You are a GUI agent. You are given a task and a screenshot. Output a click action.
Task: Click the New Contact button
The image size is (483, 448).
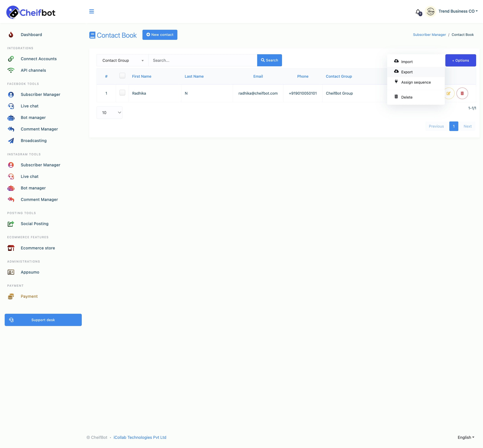(160, 35)
